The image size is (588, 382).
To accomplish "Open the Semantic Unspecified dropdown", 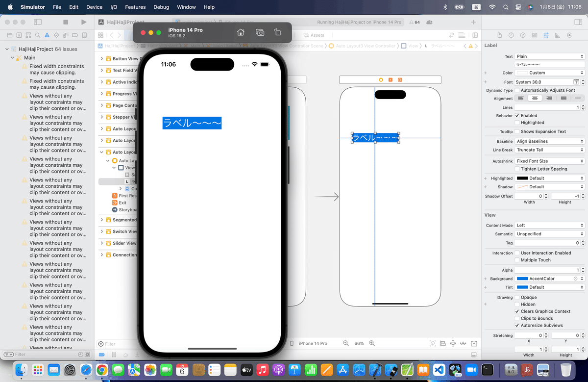I will coord(550,234).
